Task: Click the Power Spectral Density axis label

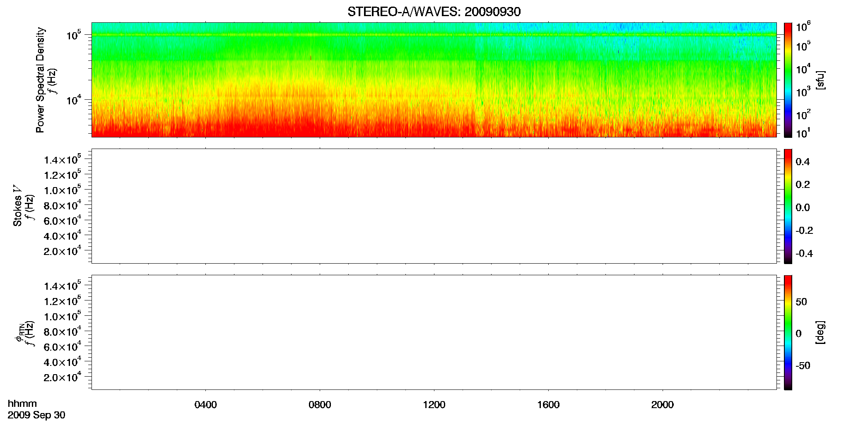Action: [40, 80]
